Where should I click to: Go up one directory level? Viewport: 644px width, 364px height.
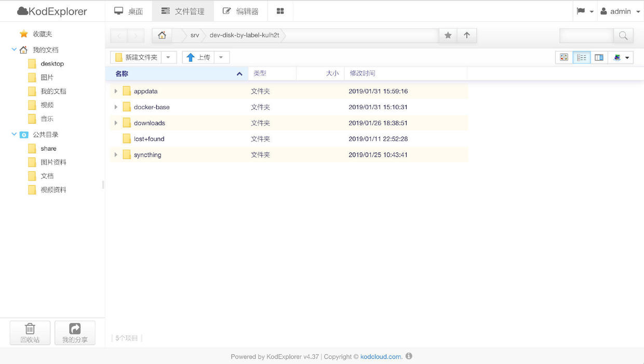(x=467, y=35)
